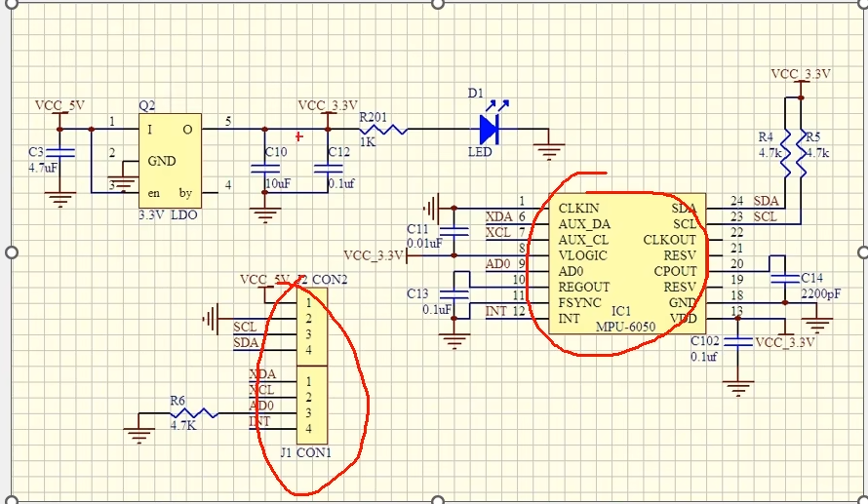Select the ground symbol below C10
This screenshot has height=504, width=868.
click(x=264, y=215)
